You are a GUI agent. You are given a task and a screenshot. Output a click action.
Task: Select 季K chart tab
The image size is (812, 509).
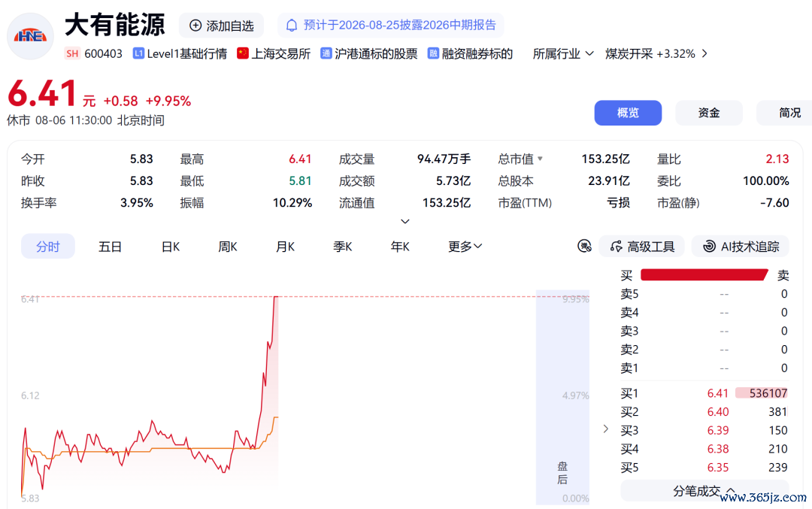(x=342, y=247)
